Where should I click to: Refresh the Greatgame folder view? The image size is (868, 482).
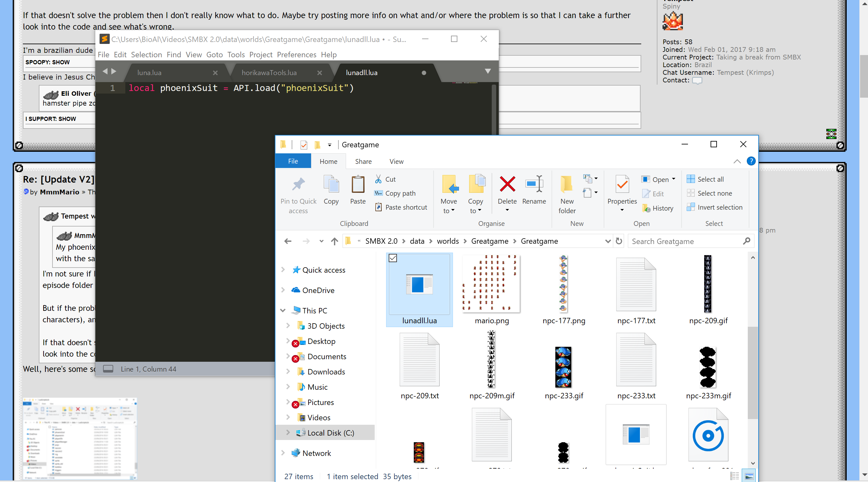[619, 241]
